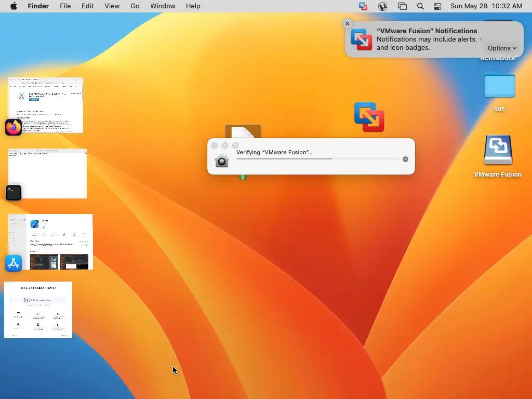Viewport: 532px width, 399px height.
Task: Open Control Center
Action: click(x=437, y=6)
